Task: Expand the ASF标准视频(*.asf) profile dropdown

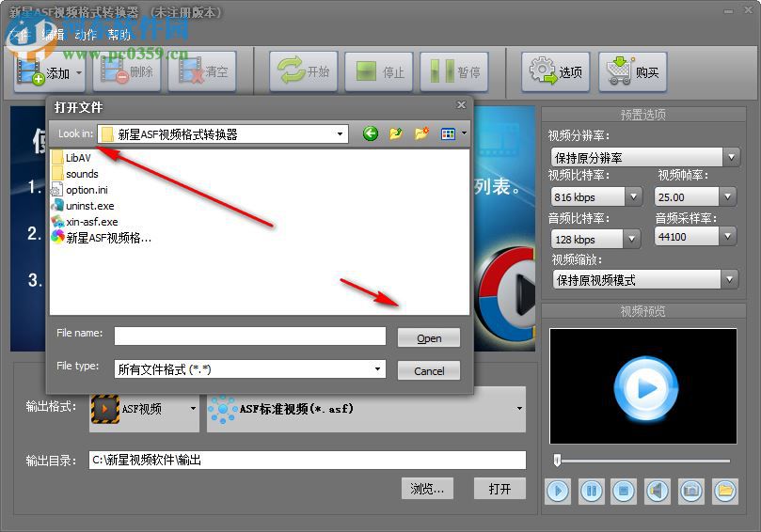Action: [519, 408]
